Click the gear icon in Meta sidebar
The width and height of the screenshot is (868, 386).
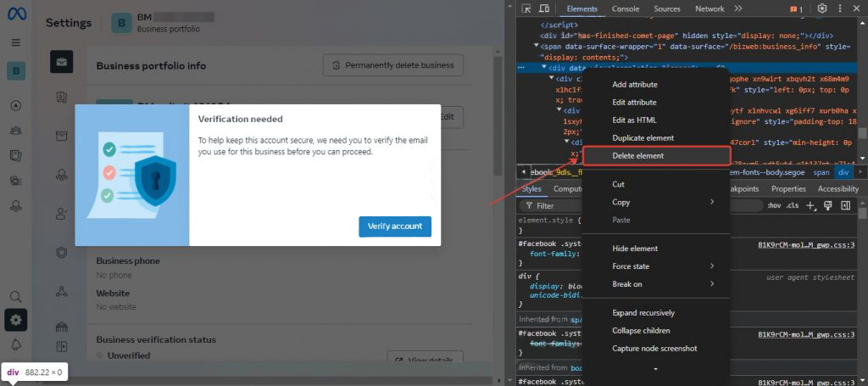15,320
